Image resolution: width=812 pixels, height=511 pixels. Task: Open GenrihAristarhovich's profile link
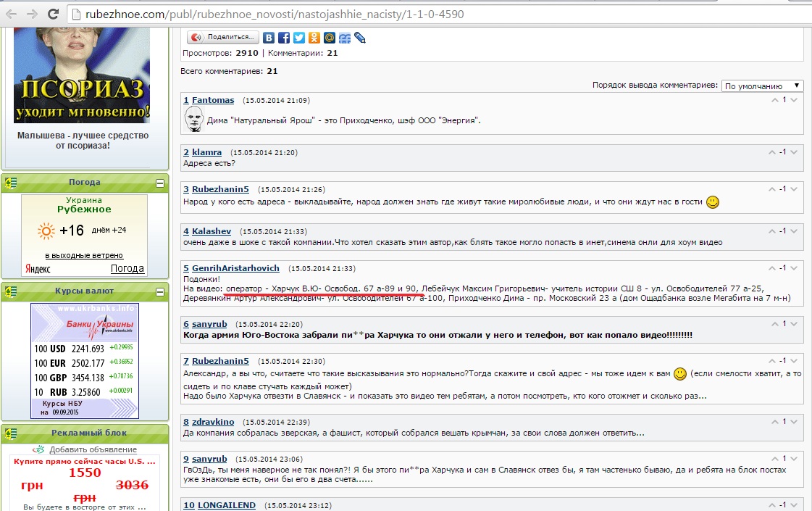235,268
